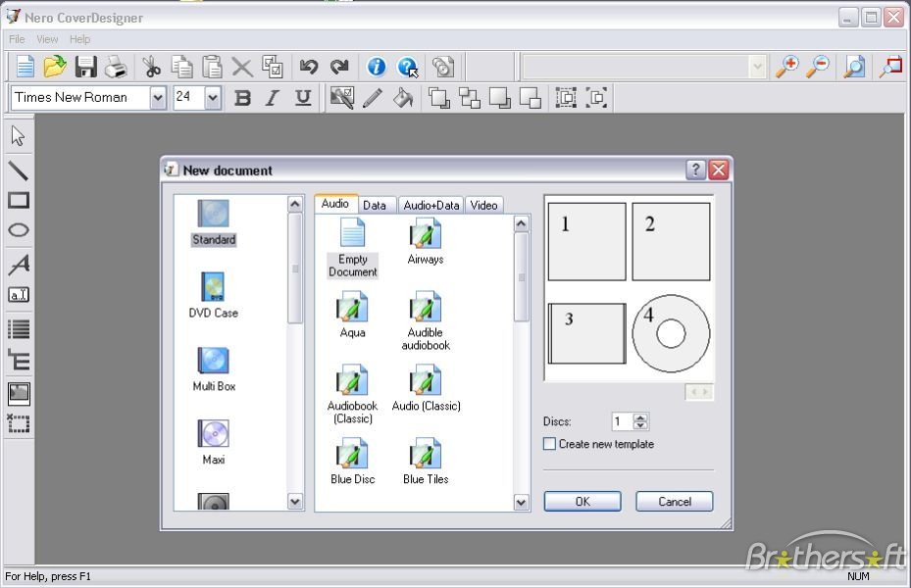
Task: Click the Undo arrow icon
Action: (x=309, y=67)
